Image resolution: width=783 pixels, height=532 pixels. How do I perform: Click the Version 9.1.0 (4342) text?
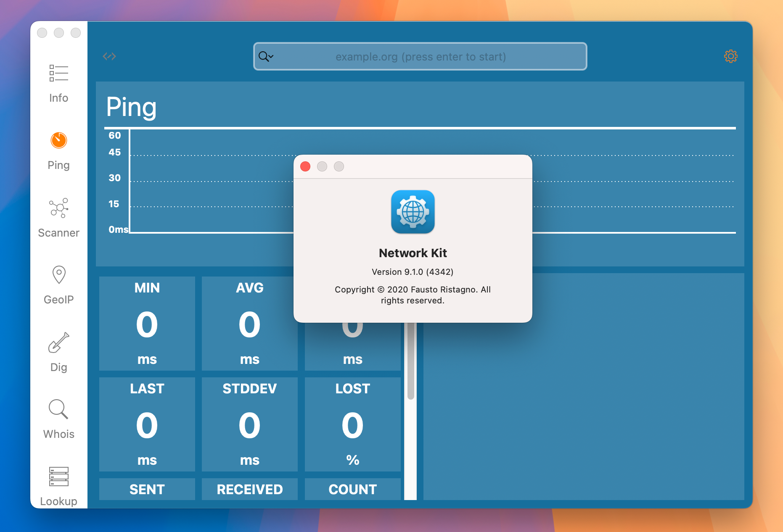413,272
